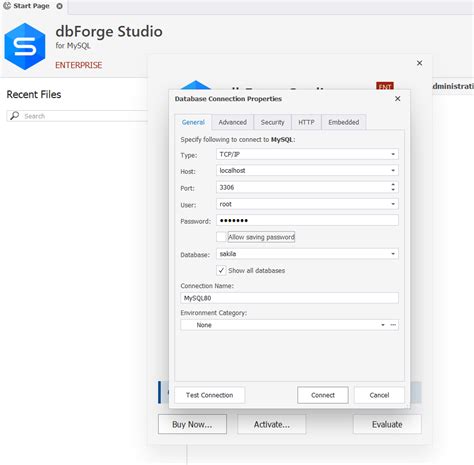Viewport: 474px width, 465px height.
Task: Focus the Password input field
Action: [307, 220]
